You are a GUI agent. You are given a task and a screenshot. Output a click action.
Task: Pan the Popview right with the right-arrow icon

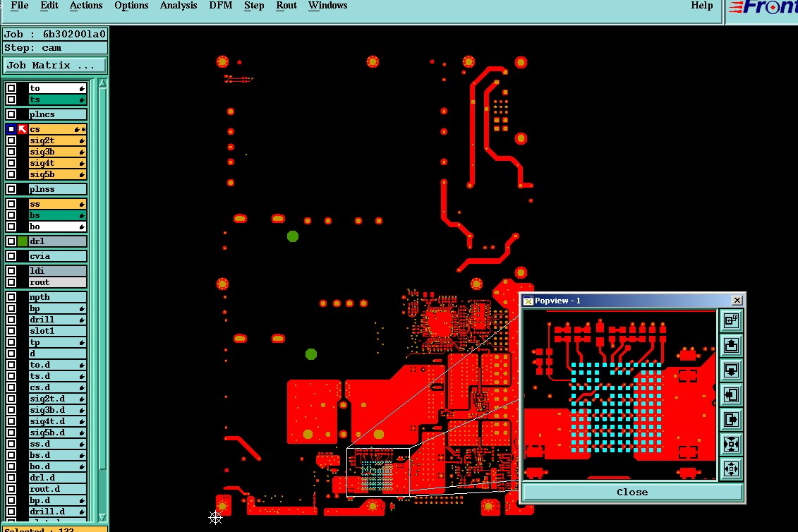[732, 420]
